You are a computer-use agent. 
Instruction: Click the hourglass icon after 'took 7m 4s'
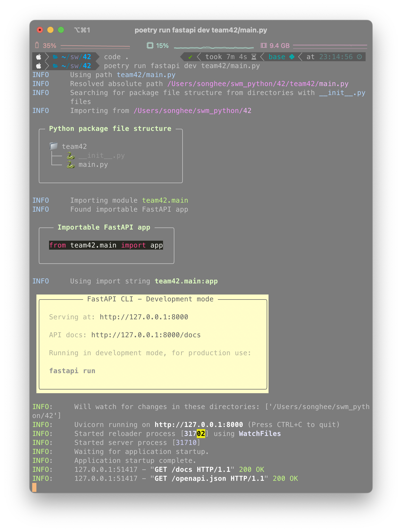click(x=254, y=57)
